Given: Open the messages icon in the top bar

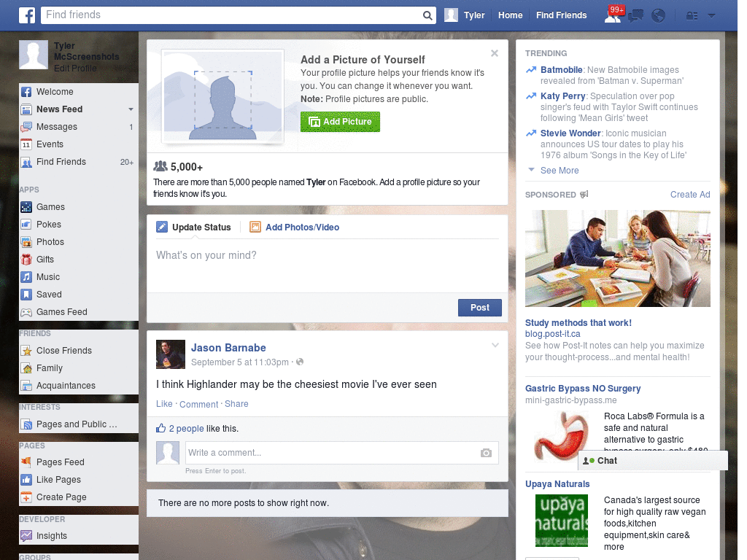Looking at the screenshot, I should click(x=635, y=15).
